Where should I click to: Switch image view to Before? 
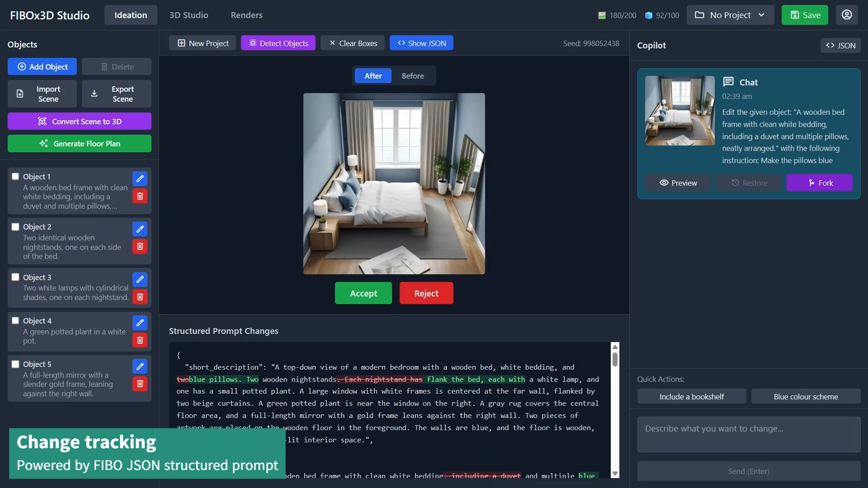(x=412, y=76)
